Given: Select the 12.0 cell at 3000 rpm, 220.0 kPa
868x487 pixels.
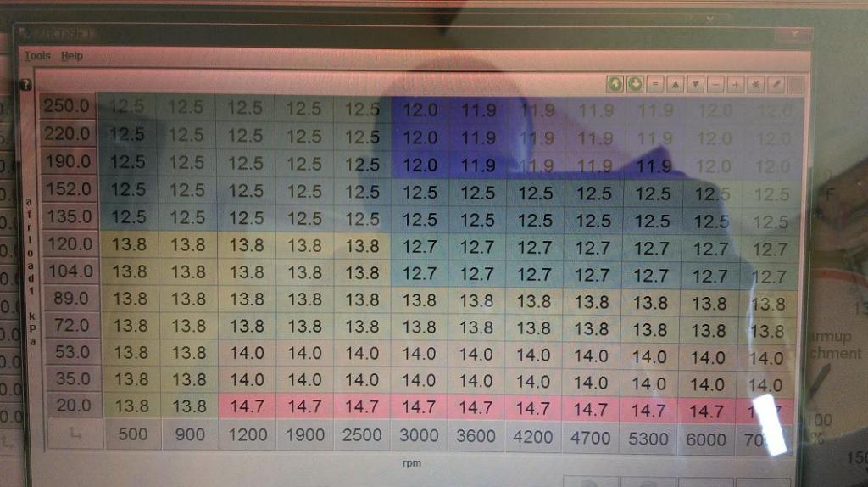Looking at the screenshot, I should (x=420, y=137).
